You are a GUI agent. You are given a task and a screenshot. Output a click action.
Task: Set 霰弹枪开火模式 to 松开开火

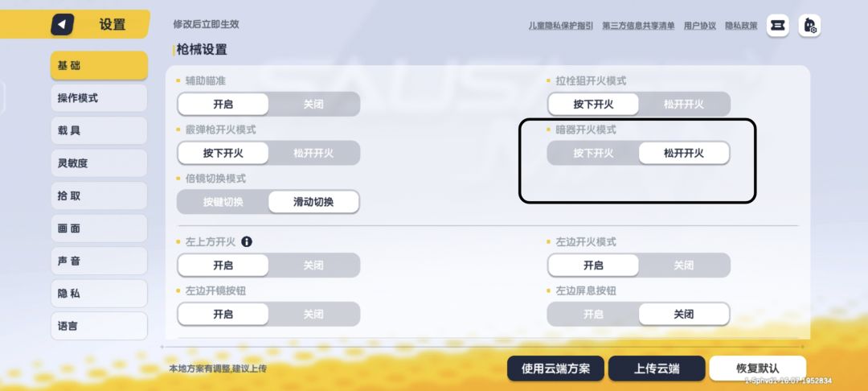313,153
